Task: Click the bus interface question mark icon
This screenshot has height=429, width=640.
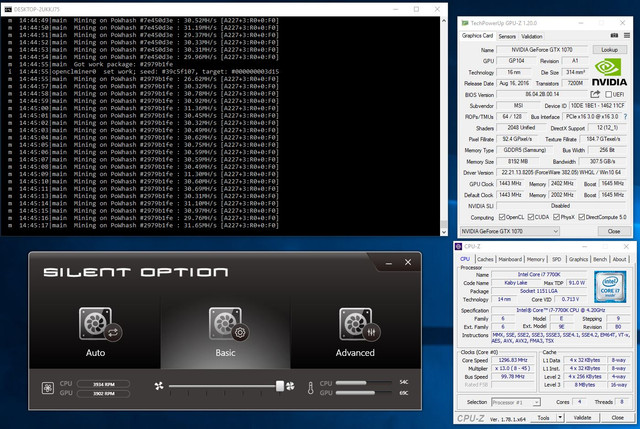Action: click(x=625, y=117)
